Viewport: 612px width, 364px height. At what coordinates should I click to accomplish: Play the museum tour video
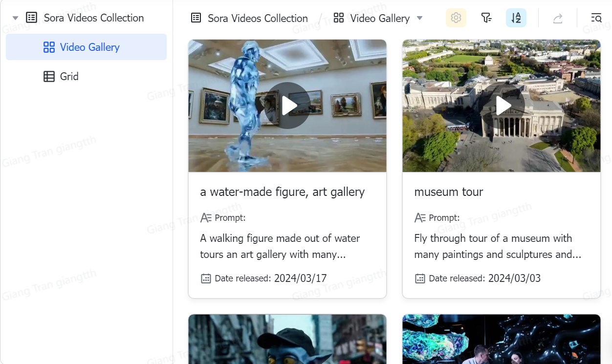(x=502, y=105)
